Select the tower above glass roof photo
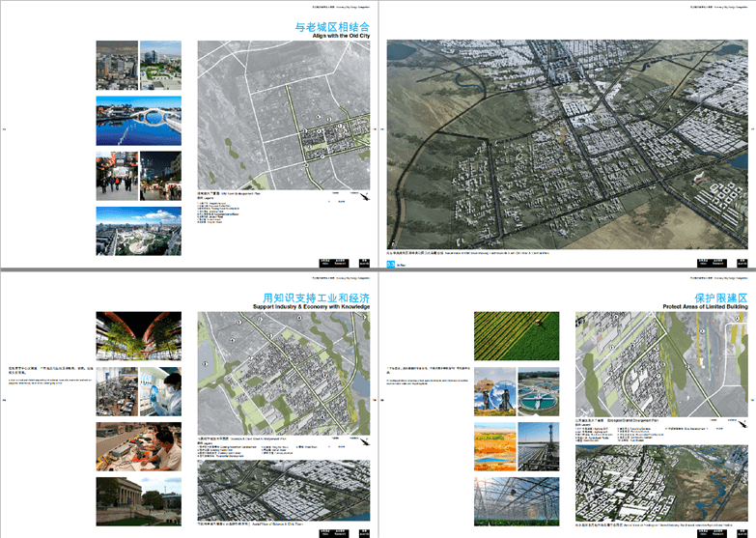Viewport: 756px width, 538px height. point(539,447)
